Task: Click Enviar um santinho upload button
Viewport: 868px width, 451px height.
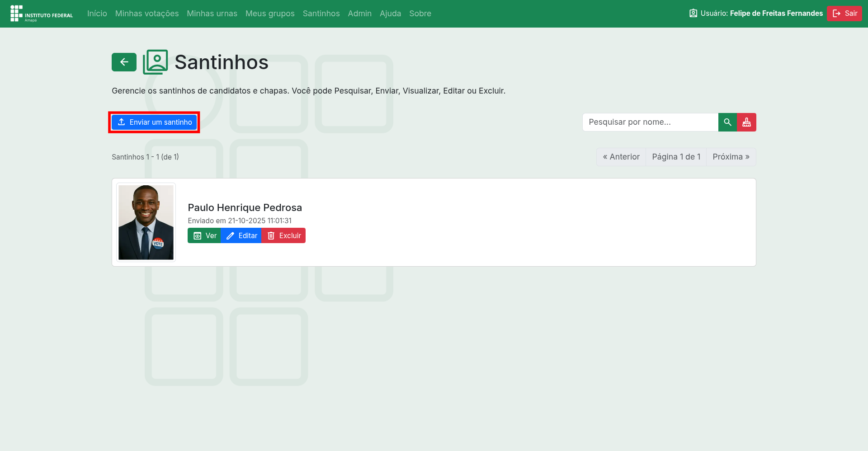Action: coord(154,122)
